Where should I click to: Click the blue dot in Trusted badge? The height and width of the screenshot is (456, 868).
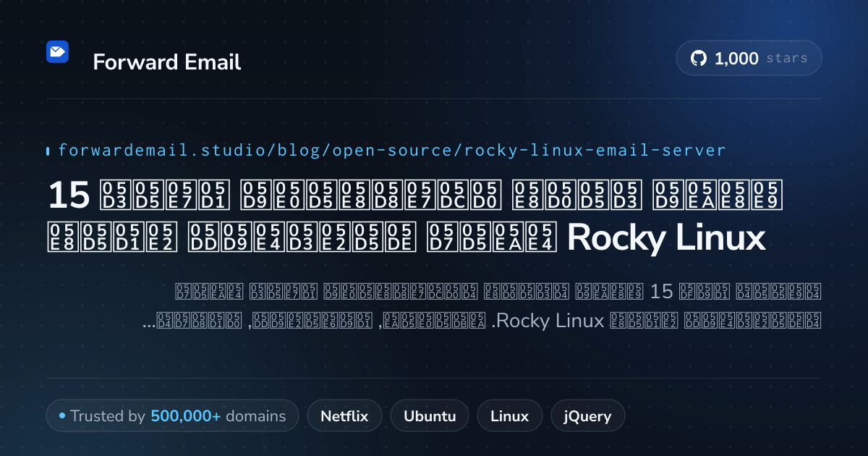[62, 416]
